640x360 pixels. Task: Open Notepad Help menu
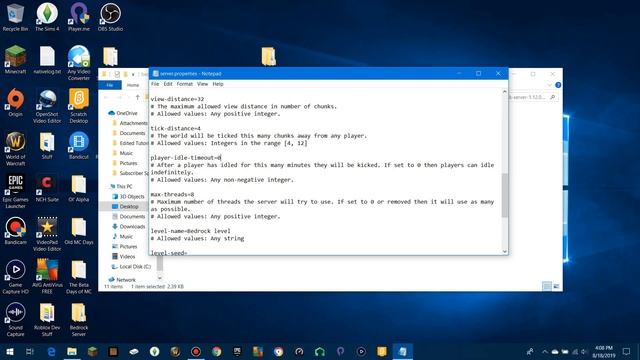tap(218, 84)
